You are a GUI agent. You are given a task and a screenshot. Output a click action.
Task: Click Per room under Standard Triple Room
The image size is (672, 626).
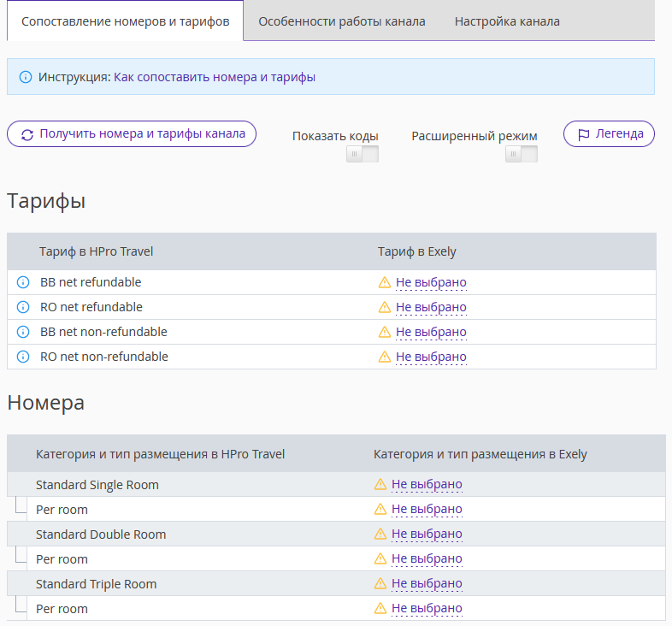click(62, 609)
